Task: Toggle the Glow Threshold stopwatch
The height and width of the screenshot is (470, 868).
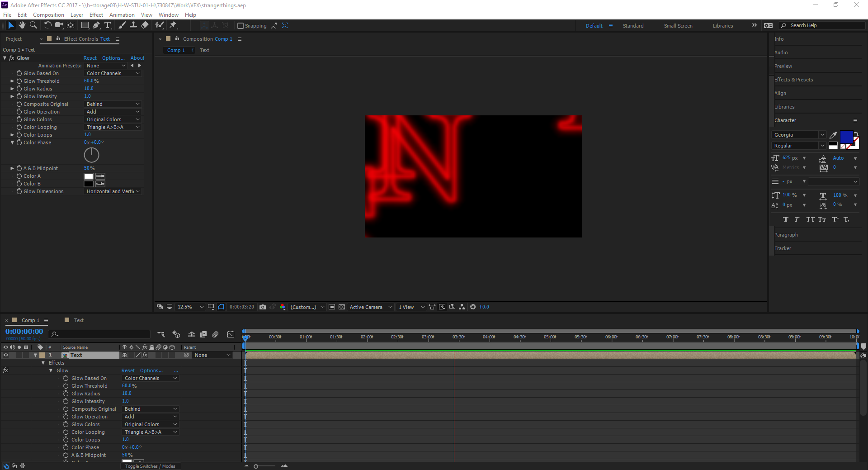Action: [19, 81]
